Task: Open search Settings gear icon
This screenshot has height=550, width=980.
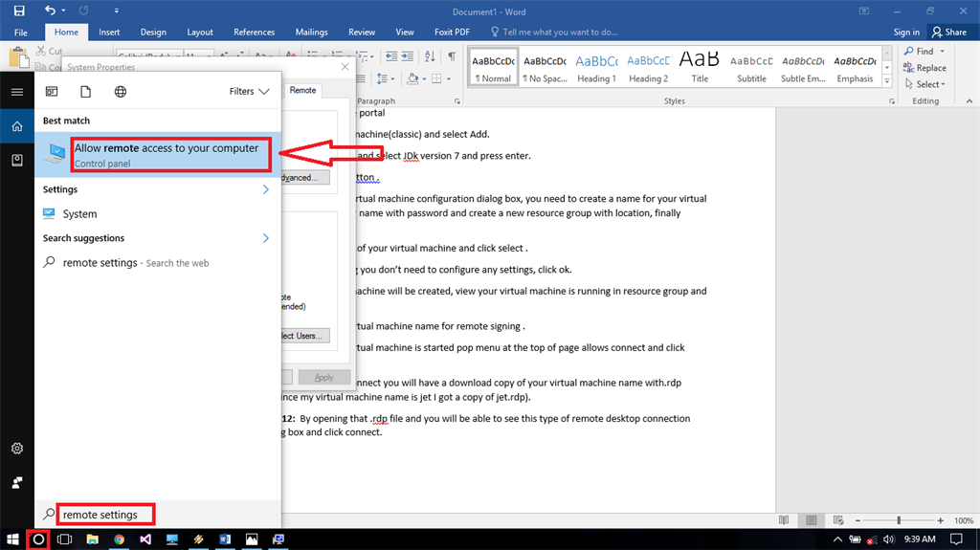Action: (x=17, y=449)
